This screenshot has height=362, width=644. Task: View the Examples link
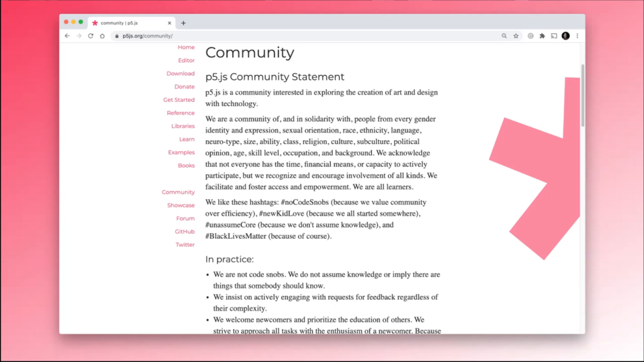[x=181, y=152]
